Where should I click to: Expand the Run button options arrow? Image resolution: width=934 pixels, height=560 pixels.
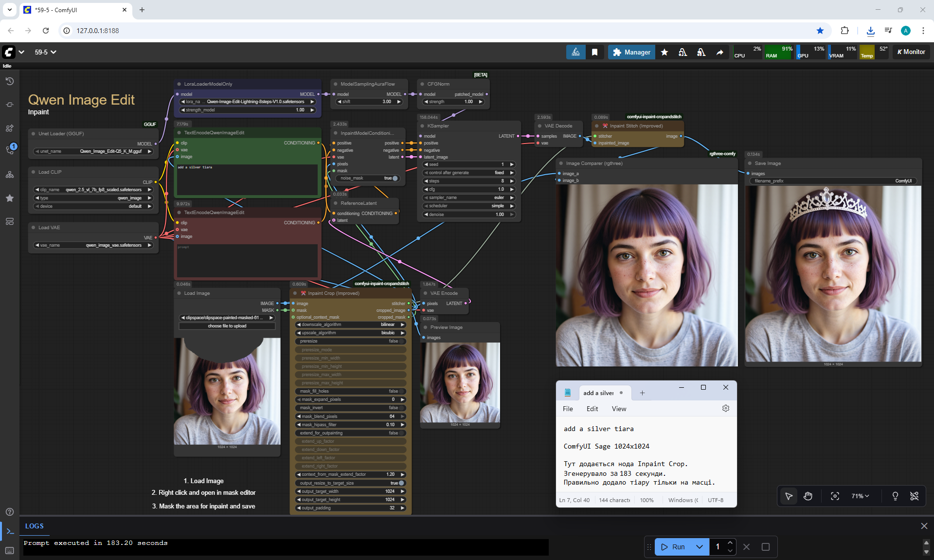pyautogui.click(x=700, y=547)
